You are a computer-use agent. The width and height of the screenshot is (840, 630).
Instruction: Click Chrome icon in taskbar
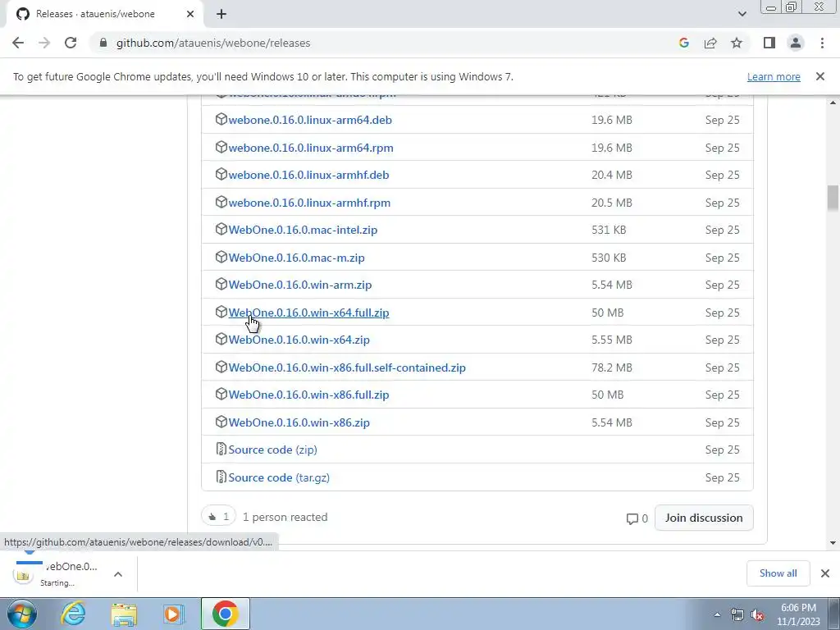coord(225,614)
